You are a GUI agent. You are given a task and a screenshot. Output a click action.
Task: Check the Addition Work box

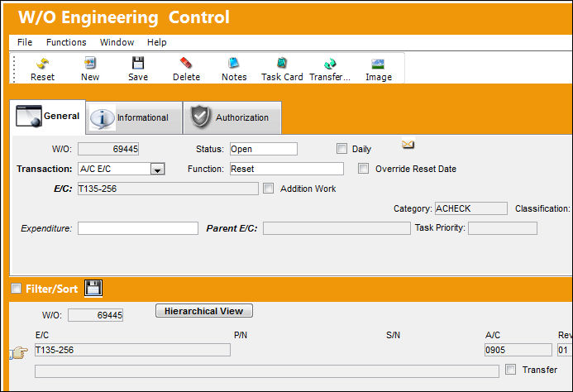coord(268,188)
